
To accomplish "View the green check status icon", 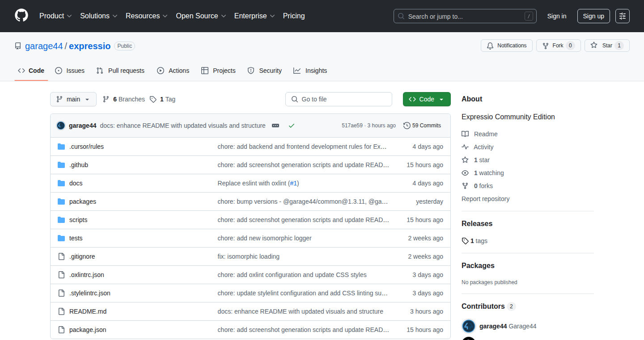I will [x=292, y=126].
